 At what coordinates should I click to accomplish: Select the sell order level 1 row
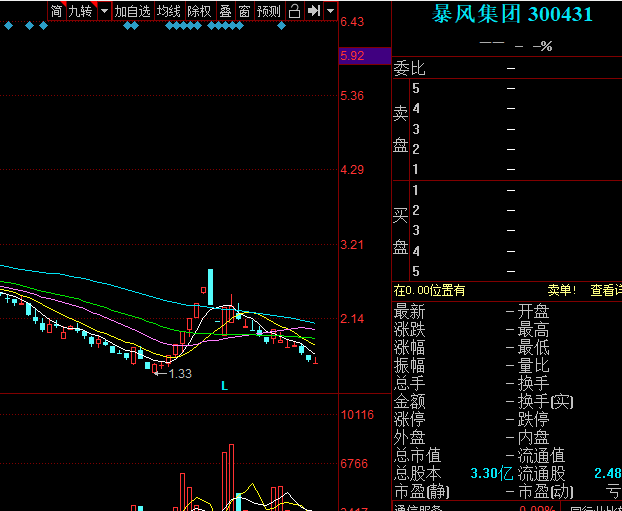(516, 169)
